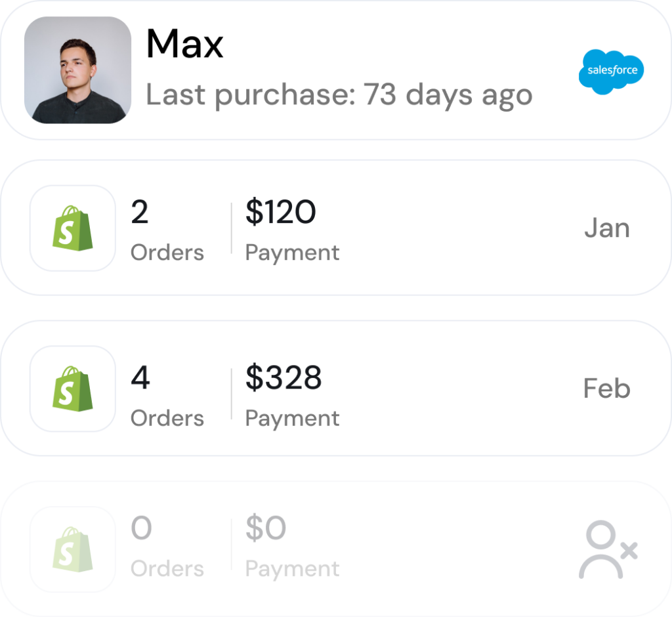Click the Orders label in the Jan row
This screenshot has height=617, width=672.
[x=167, y=253]
